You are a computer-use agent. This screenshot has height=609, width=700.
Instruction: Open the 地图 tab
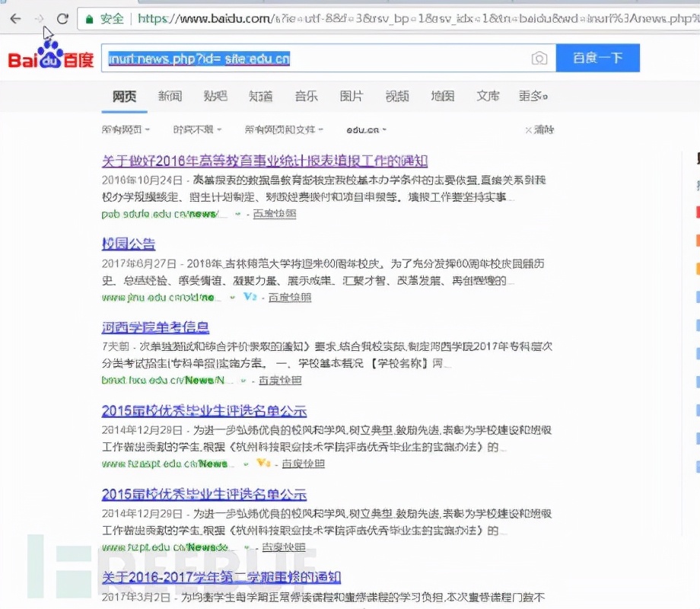pyautogui.click(x=442, y=96)
